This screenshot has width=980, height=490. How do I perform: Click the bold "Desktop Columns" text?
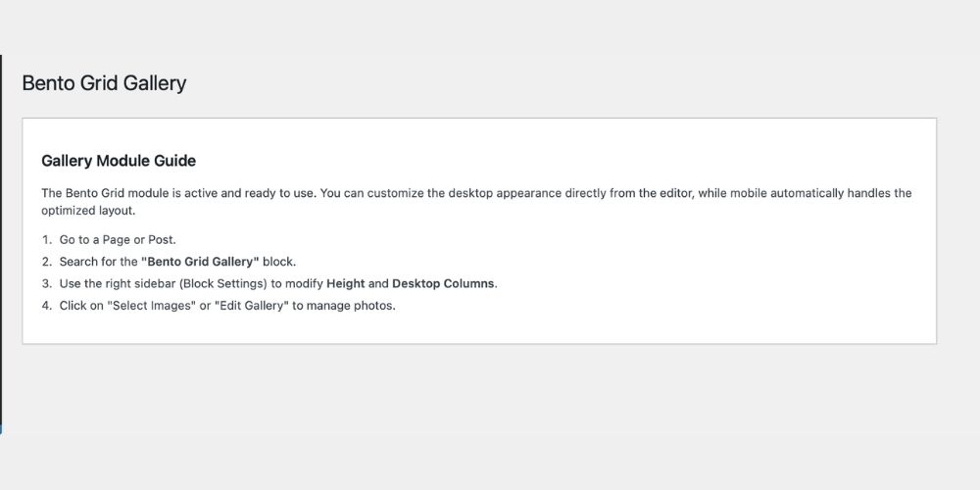443,283
